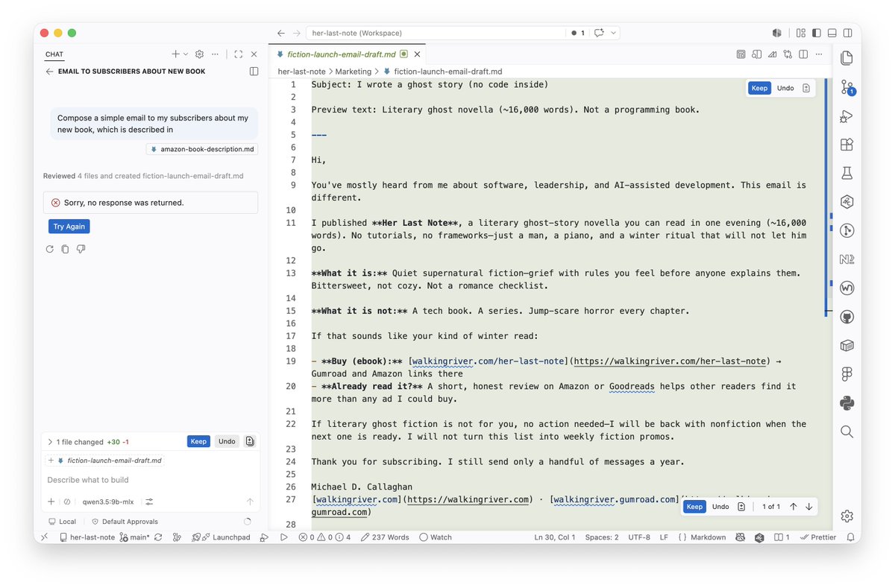Open the Extensions view

click(847, 145)
